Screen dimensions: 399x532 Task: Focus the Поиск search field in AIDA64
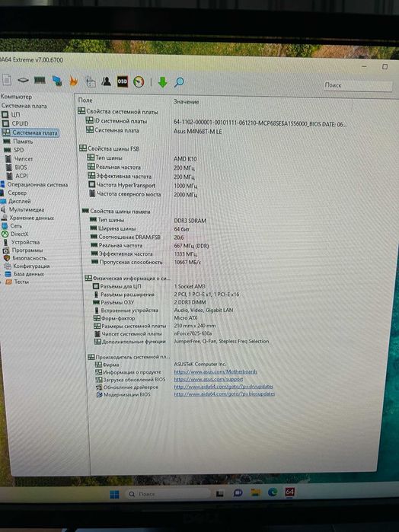click(x=358, y=85)
